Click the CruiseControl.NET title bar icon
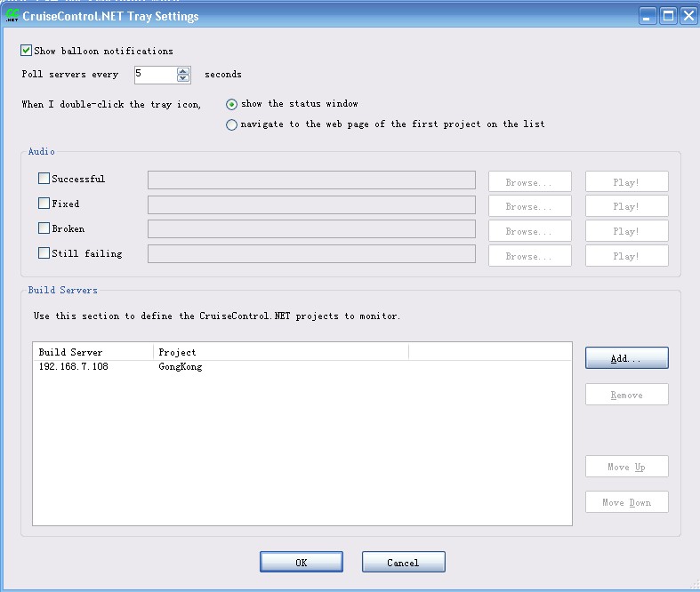 pos(12,16)
